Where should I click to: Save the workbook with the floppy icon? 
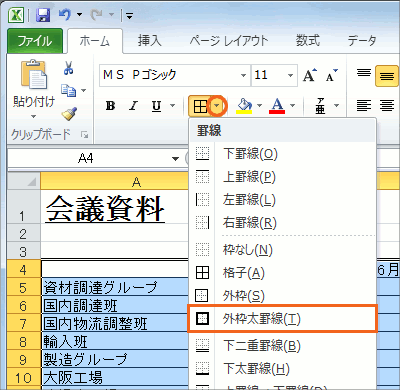43,15
